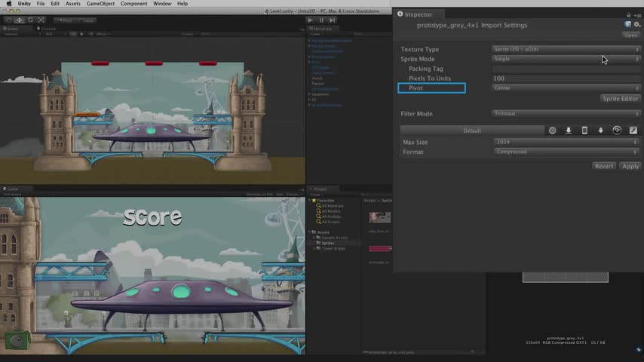The height and width of the screenshot is (362, 644).
Task: Open the Inspector help book icon
Action: 627,25
